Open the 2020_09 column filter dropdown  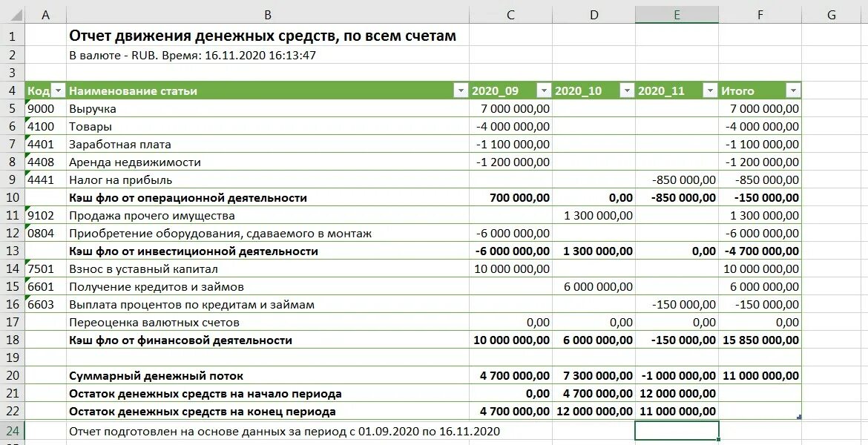[545, 90]
